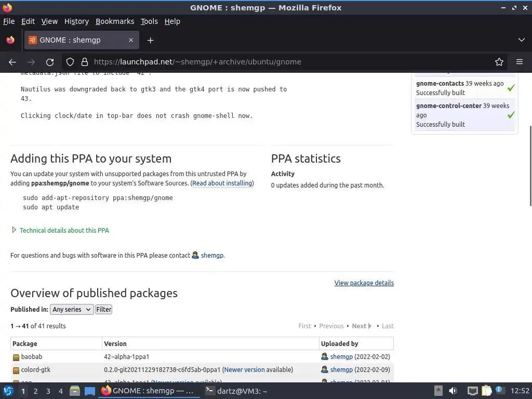The width and height of the screenshot is (532, 399).
Task: Open shemgp uploader link dated 2022-02-02
Action: point(341,356)
